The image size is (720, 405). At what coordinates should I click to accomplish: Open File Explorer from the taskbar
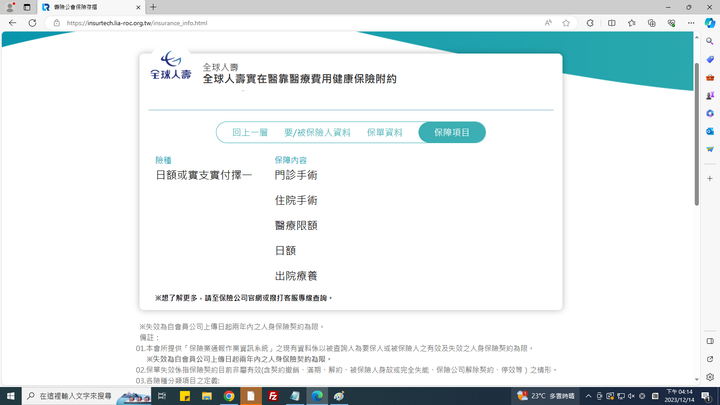pyautogui.click(x=207, y=396)
